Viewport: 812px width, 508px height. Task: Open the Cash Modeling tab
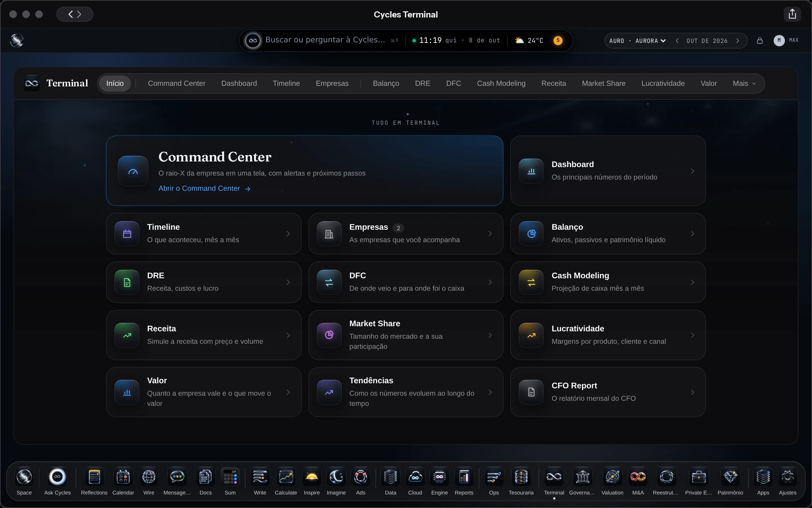pyautogui.click(x=501, y=83)
